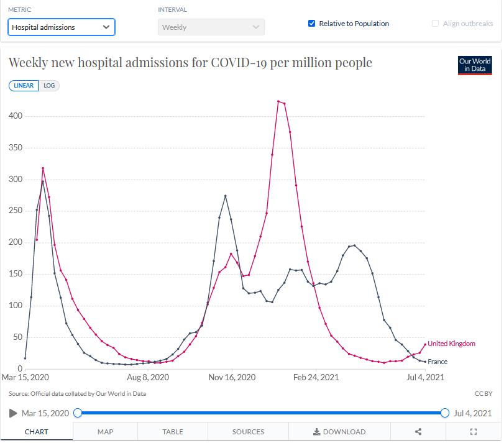Select the LINEAR scale option
Image resolution: width=504 pixels, height=443 pixels.
click(24, 86)
